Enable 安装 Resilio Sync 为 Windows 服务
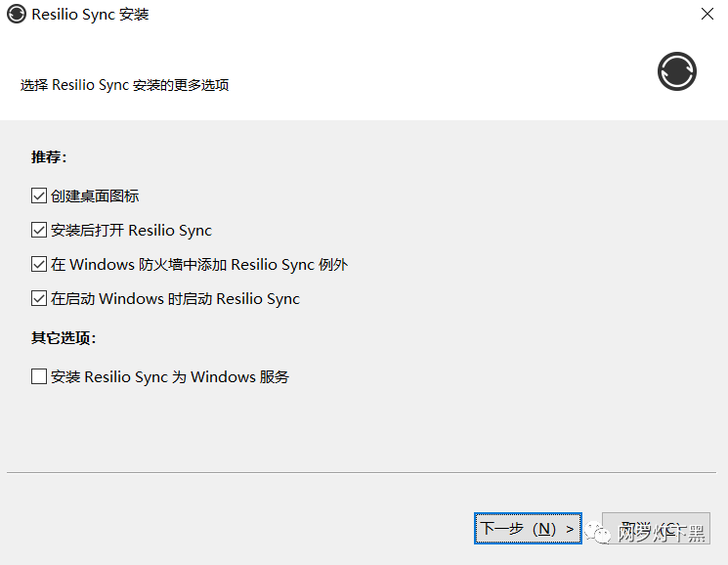 coord(39,376)
